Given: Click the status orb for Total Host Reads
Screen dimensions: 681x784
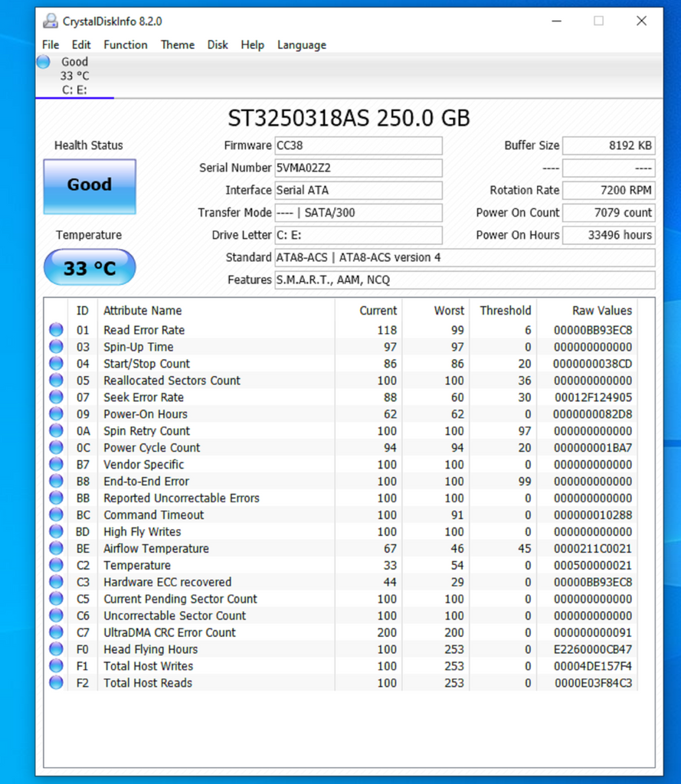Looking at the screenshot, I should [56, 682].
